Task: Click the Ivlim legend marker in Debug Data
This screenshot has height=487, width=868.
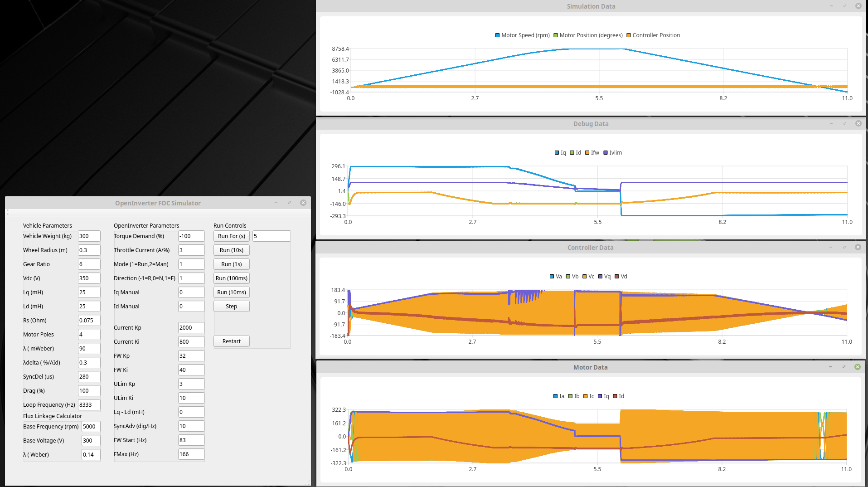Action: click(606, 153)
